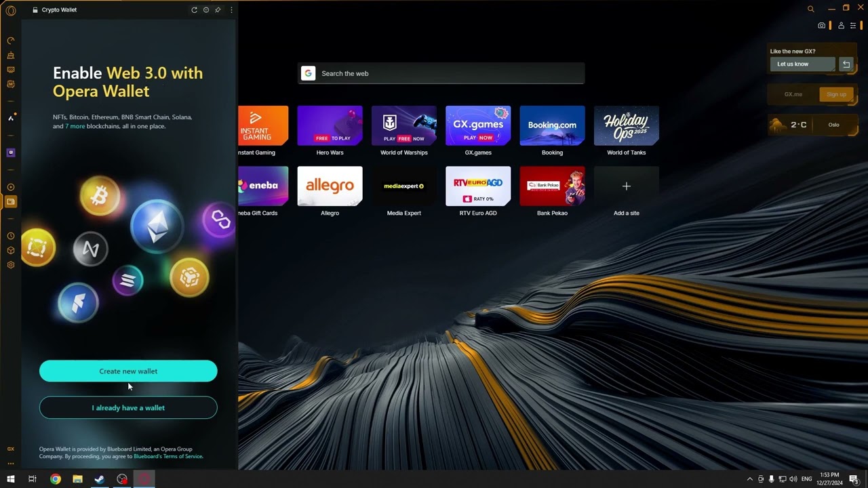
Task: Select the Crypto Wallet sidebar icon
Action: [x=10, y=201]
